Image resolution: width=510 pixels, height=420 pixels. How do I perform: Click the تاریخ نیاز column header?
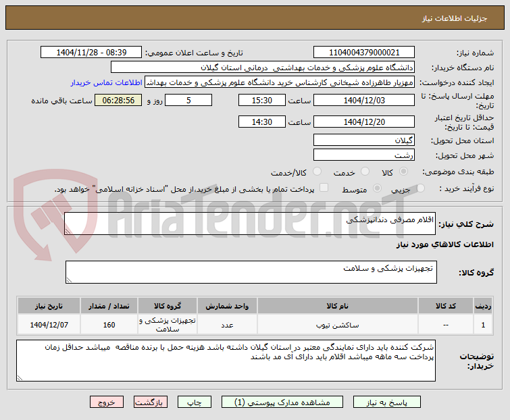click(49, 306)
